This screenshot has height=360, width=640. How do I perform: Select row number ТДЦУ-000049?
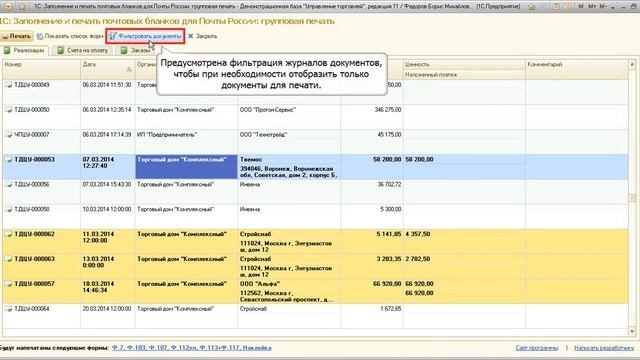(32, 85)
